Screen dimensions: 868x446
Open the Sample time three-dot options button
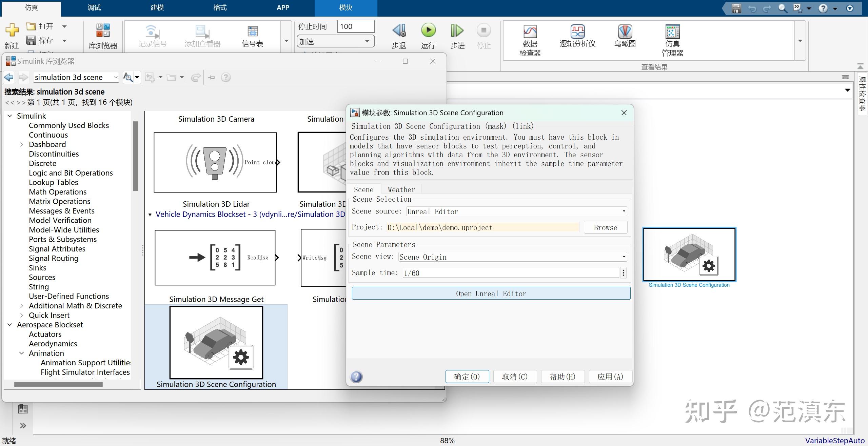[x=623, y=273]
